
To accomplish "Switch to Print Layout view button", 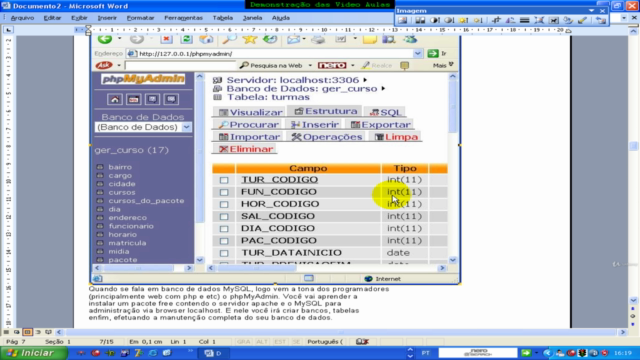I will pyautogui.click(x=27, y=332).
